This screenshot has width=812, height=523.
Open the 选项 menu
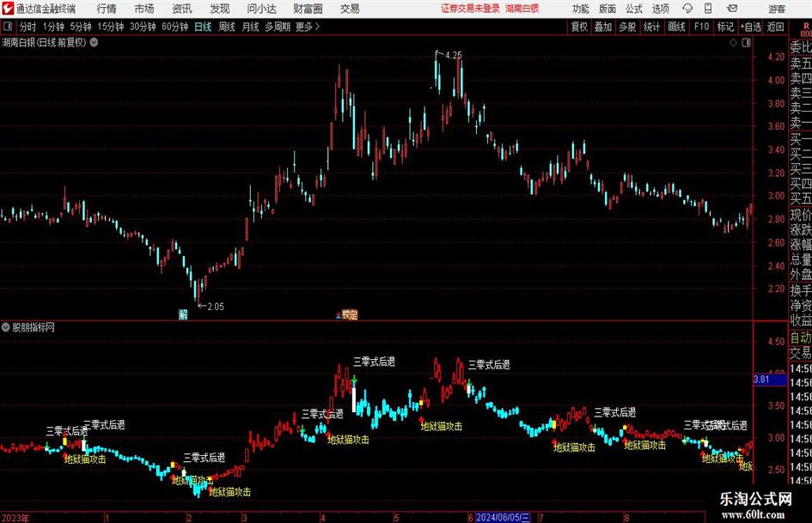660,9
